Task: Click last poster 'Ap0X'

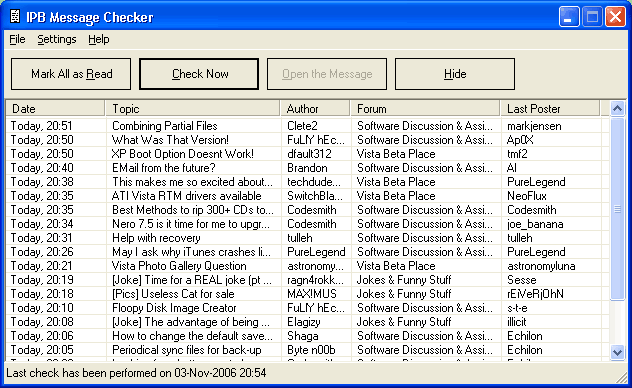Action: coord(520,140)
